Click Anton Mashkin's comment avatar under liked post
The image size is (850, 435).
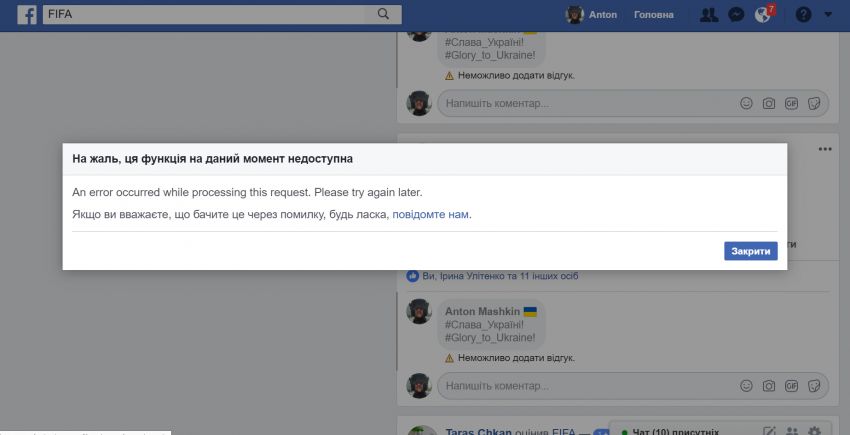(419, 311)
